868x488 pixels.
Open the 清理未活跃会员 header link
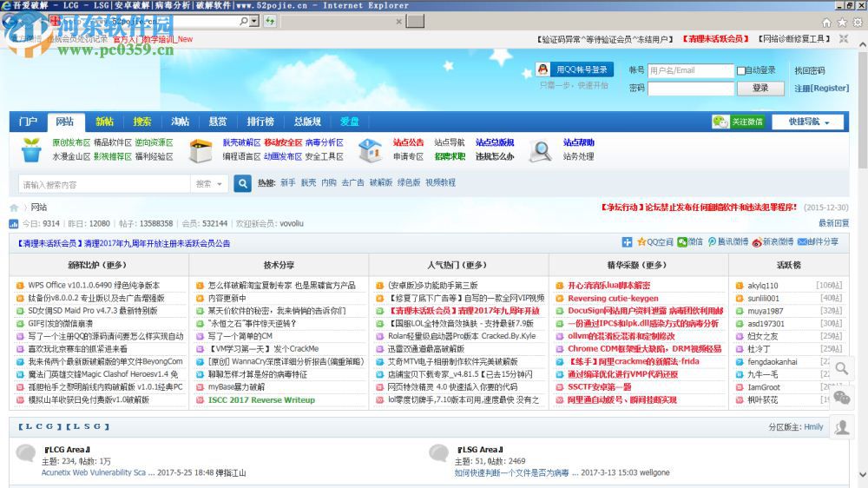click(x=715, y=39)
